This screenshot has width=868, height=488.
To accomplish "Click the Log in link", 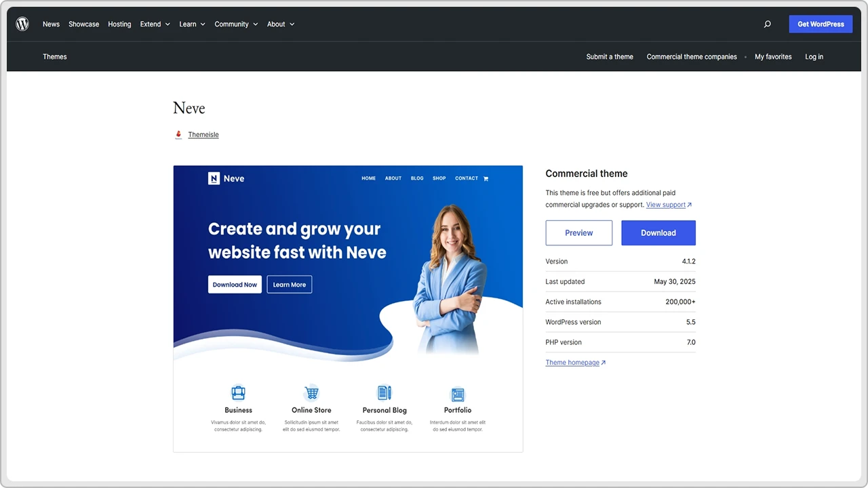I will [814, 57].
